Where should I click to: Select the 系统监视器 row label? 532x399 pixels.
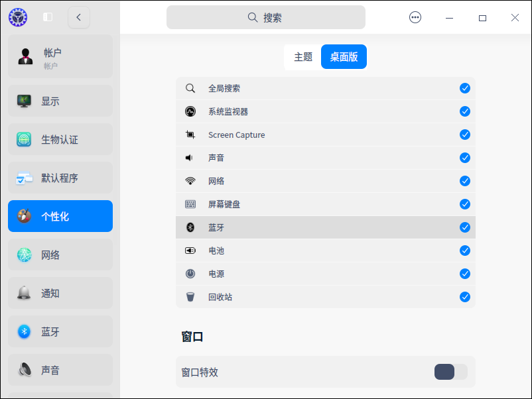pos(228,111)
